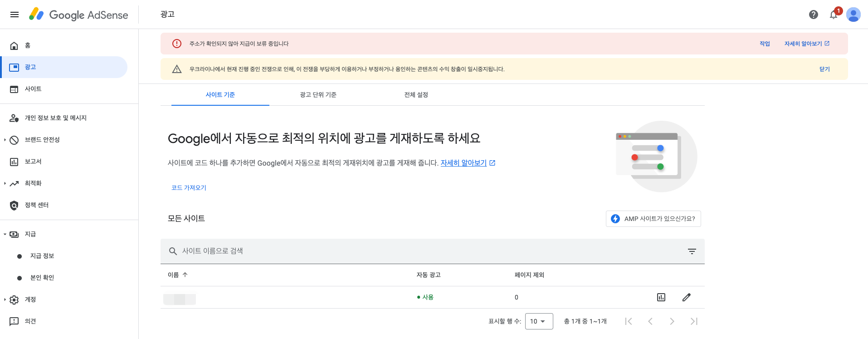Click the blurred site name in table

click(x=180, y=300)
